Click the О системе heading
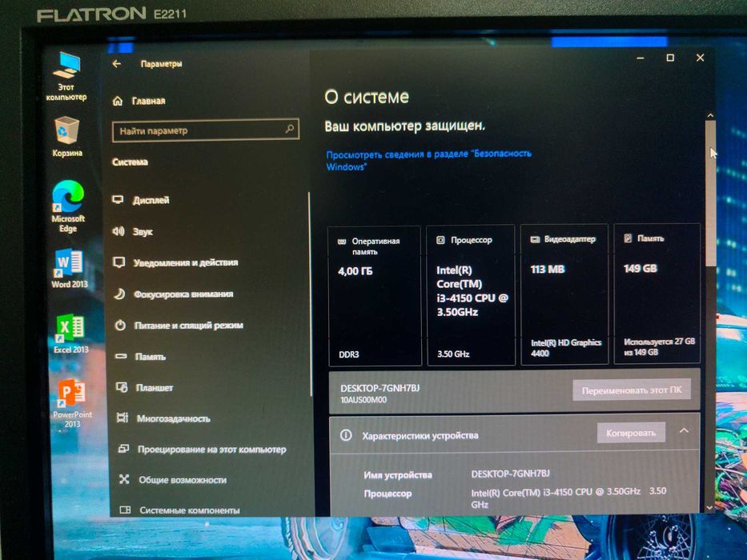Screen dimensions: 747x560 pos(367,97)
